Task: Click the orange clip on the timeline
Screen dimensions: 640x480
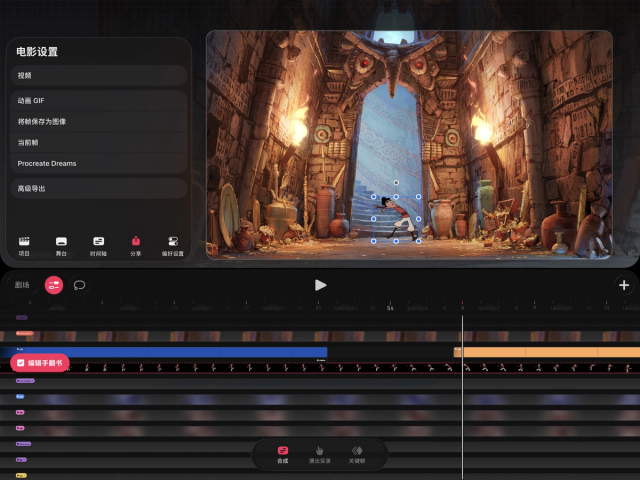Action: coord(546,352)
